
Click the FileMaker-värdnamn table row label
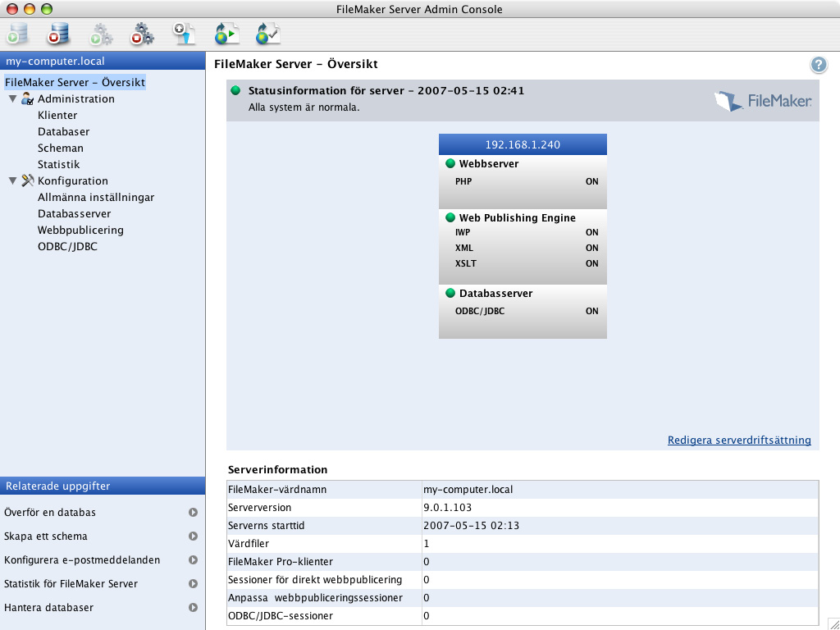coord(277,490)
